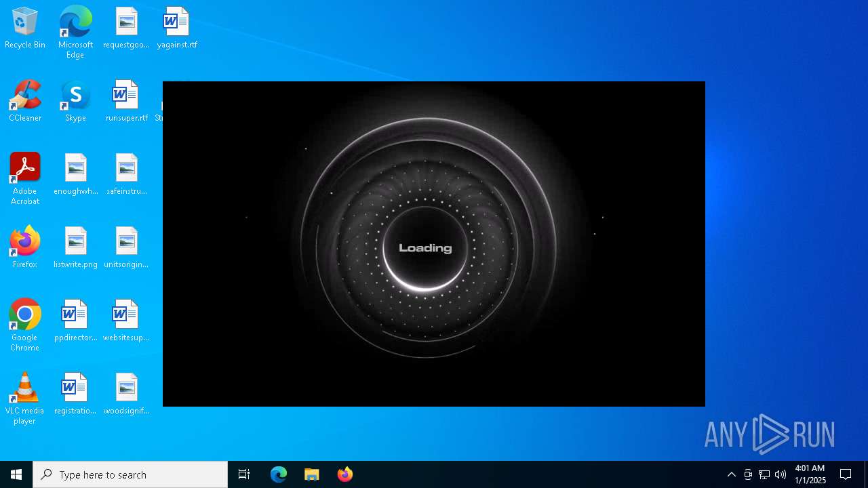Viewport: 868px width, 488px height.
Task: Select the safeinstru... image file
Action: tap(126, 174)
